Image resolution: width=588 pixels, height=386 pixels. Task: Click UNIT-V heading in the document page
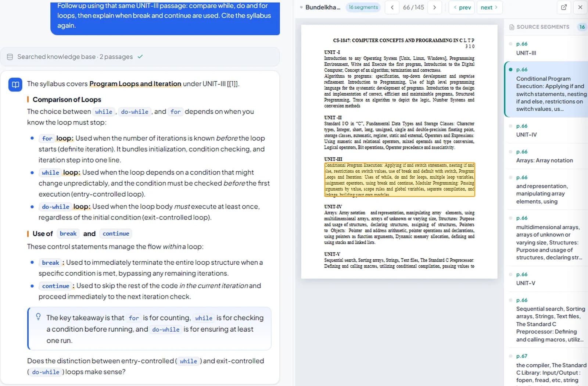[x=332, y=254]
